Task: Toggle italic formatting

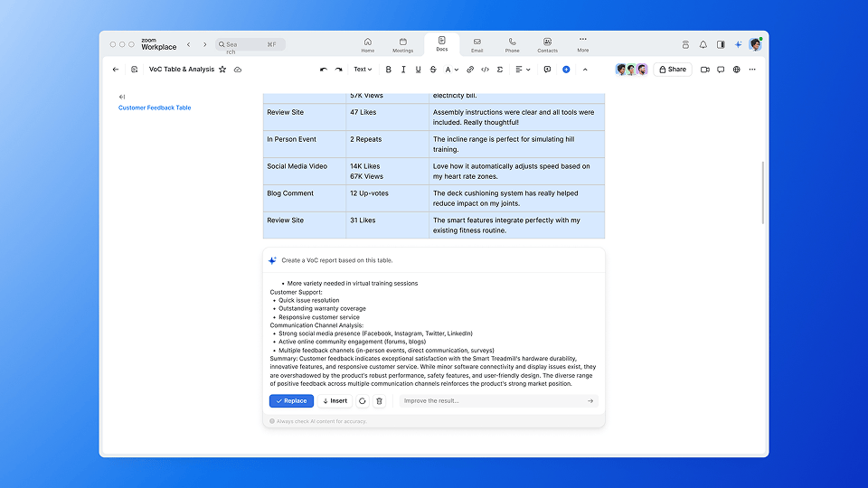Action: click(x=403, y=70)
